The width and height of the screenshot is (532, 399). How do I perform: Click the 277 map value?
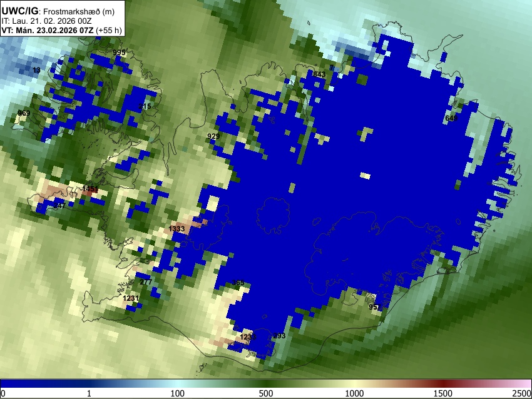point(146,282)
